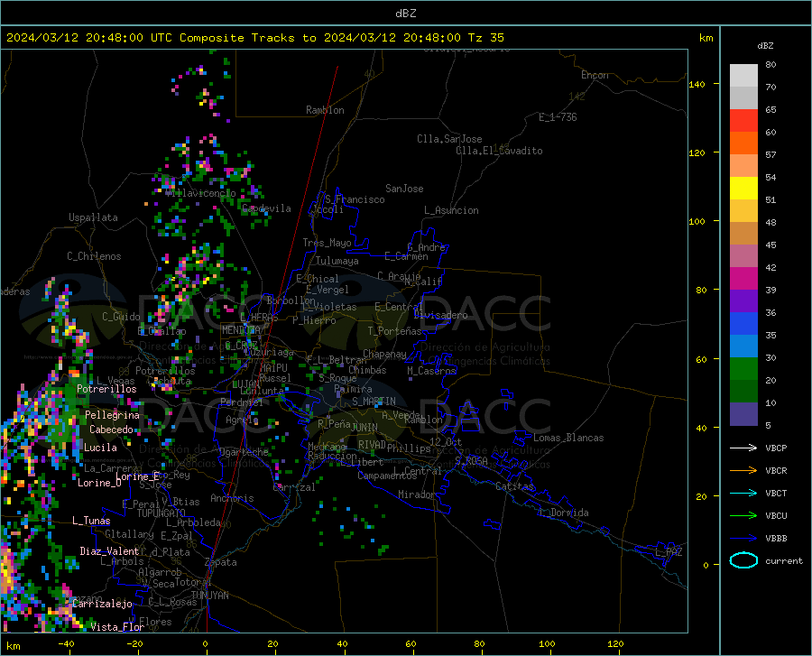Pick the purple-gray 5 dBZ swatch
The image size is (812, 656).
(x=743, y=414)
